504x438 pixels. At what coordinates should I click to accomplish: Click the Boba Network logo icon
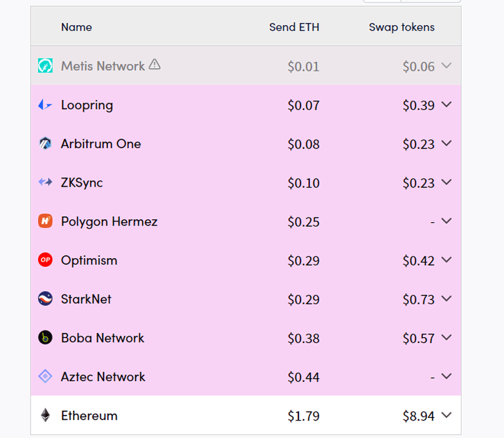pos(46,337)
